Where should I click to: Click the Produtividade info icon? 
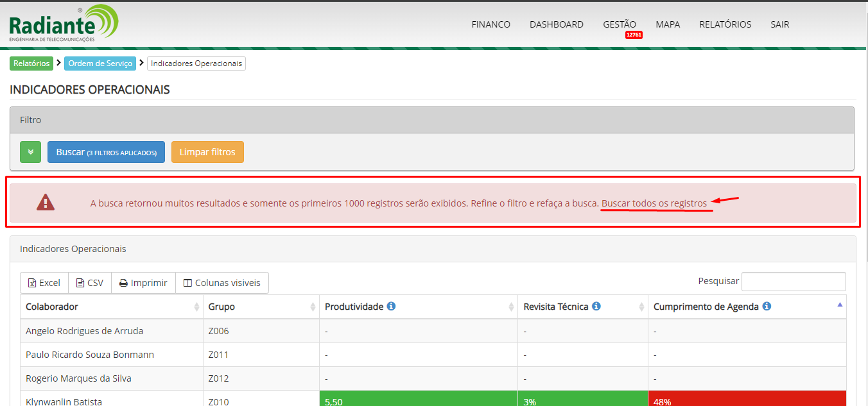[391, 307]
